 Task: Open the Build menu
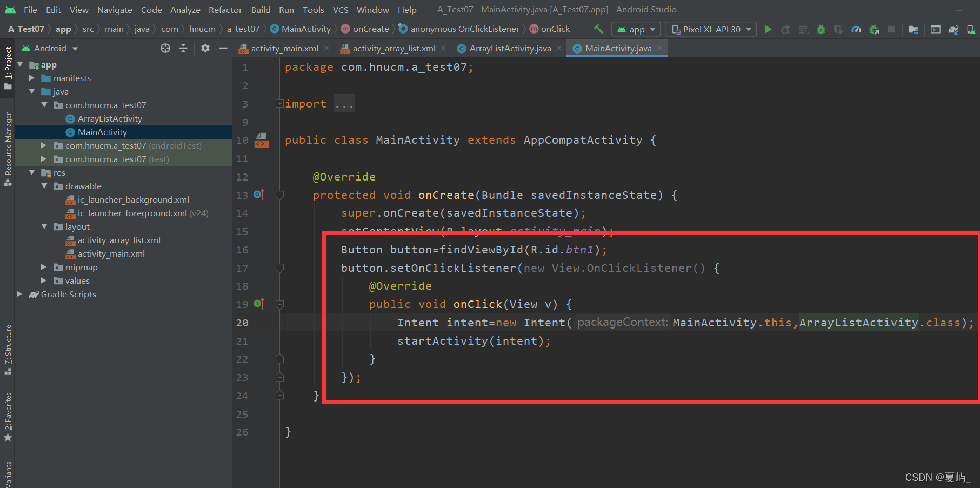pos(261,10)
